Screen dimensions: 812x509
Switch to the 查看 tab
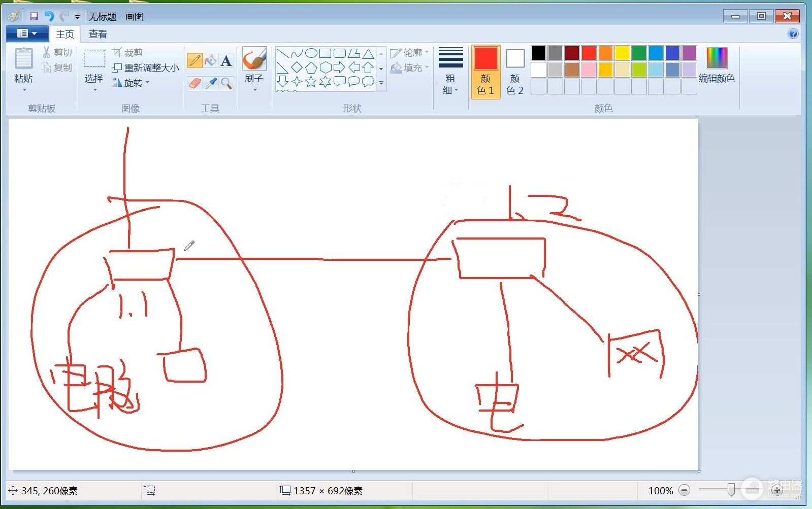pos(98,34)
